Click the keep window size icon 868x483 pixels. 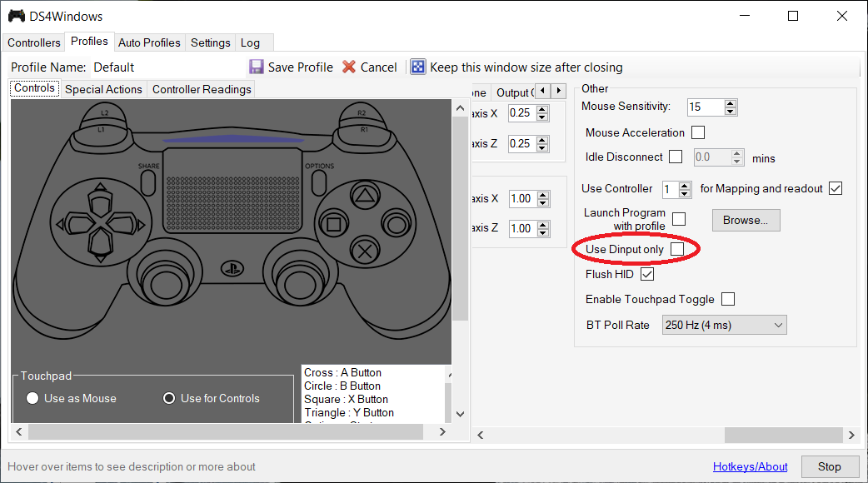[x=418, y=67]
